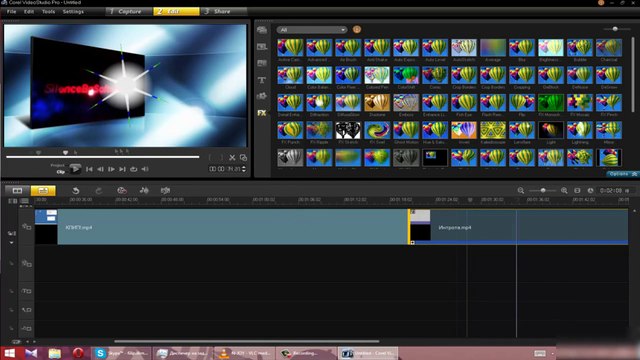Screen dimensions: 640x360
Task: Open the Graphic library
Action: coord(262,96)
